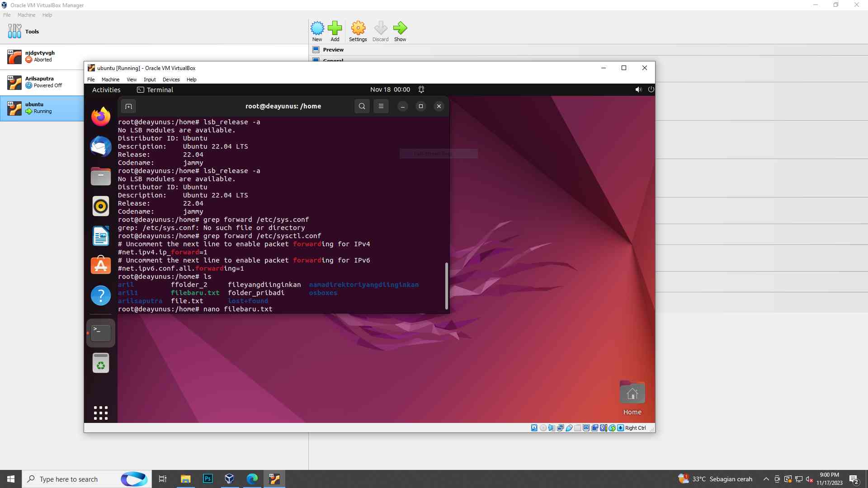Screen dimensions: 868x488
Task: Open Home folder desktop icon
Action: tap(632, 398)
